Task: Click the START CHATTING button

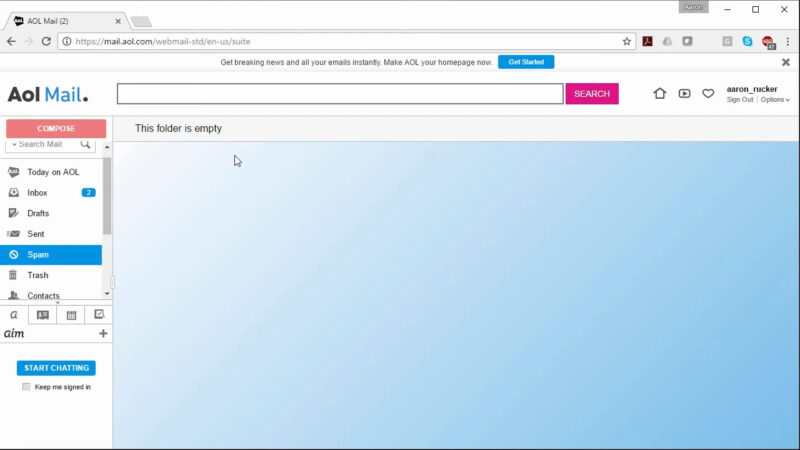Action: pyautogui.click(x=56, y=368)
